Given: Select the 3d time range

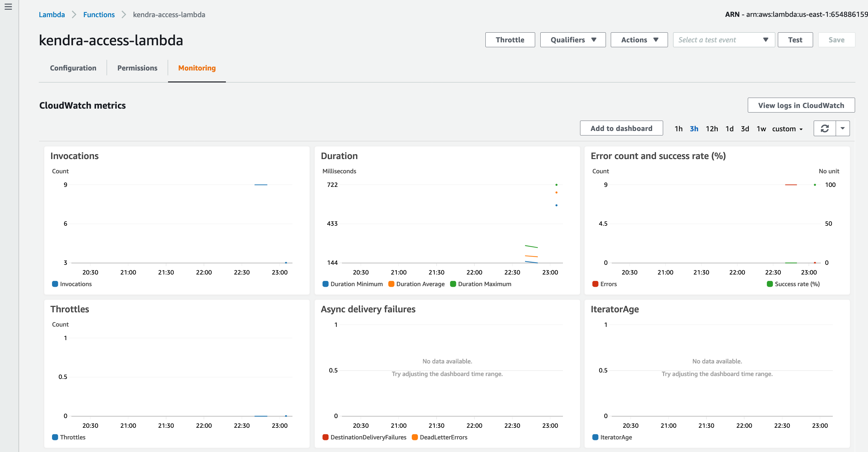Looking at the screenshot, I should point(745,129).
